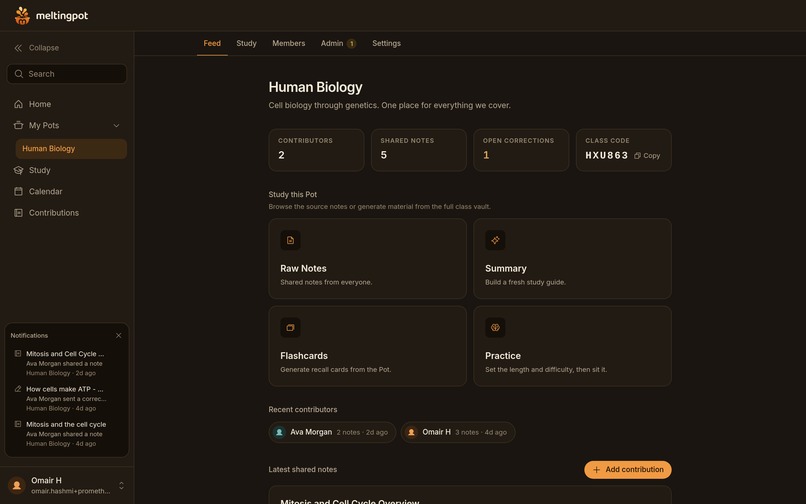
Task: Select Human Biology pot in sidebar
Action: (71, 149)
